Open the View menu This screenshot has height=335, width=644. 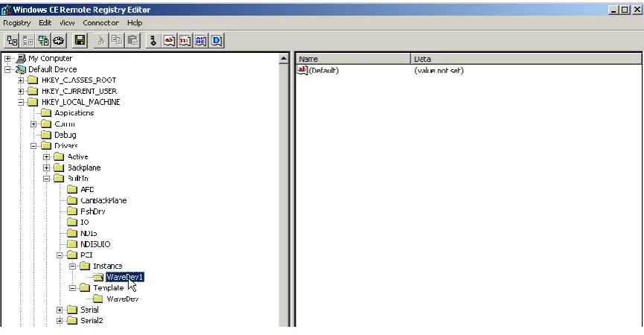[67, 23]
